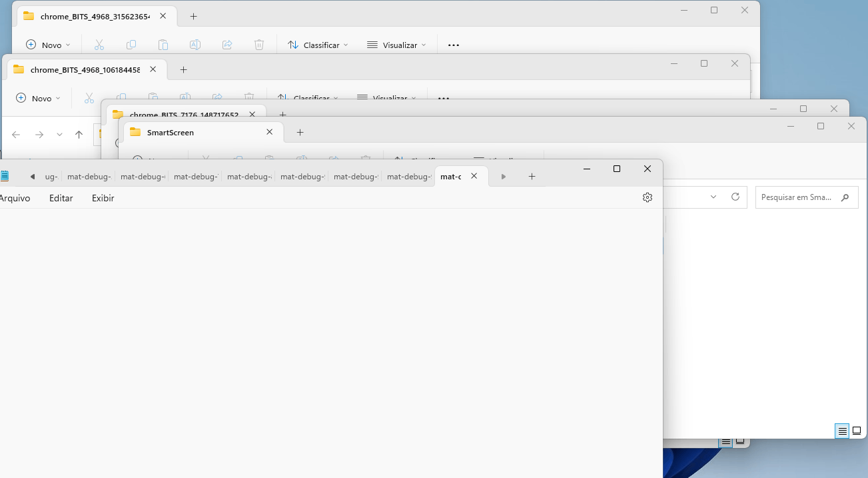Click the Notepad app icon
Screen dimensions: 868x478
pos(4,176)
